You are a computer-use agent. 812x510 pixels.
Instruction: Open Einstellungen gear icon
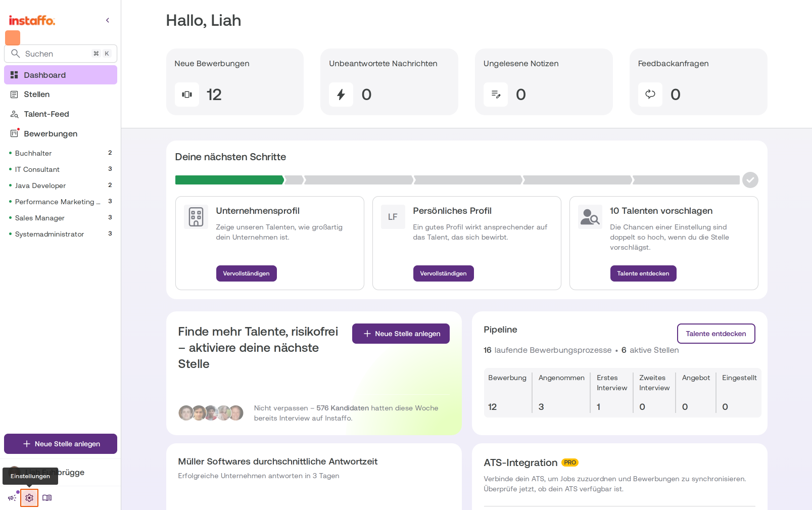(x=29, y=498)
